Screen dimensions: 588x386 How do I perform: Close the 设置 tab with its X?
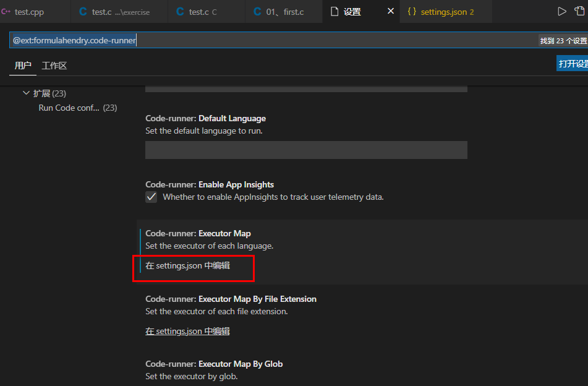click(391, 11)
